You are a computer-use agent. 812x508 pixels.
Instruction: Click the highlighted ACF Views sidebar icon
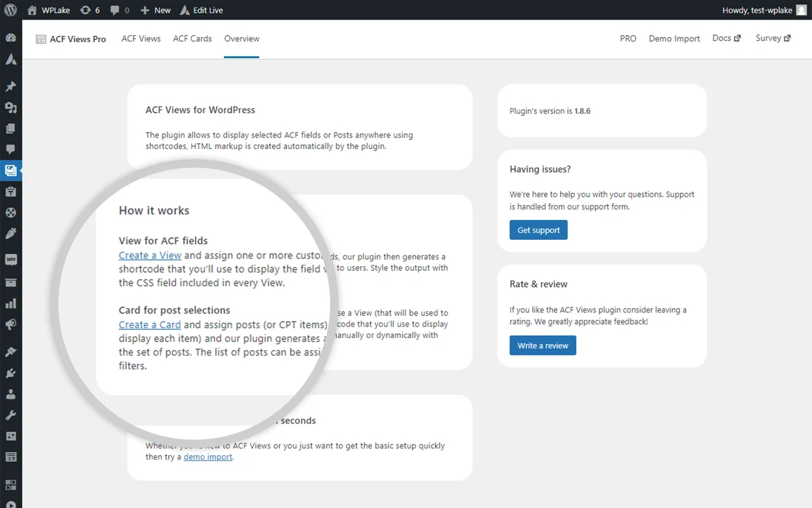pyautogui.click(x=11, y=171)
